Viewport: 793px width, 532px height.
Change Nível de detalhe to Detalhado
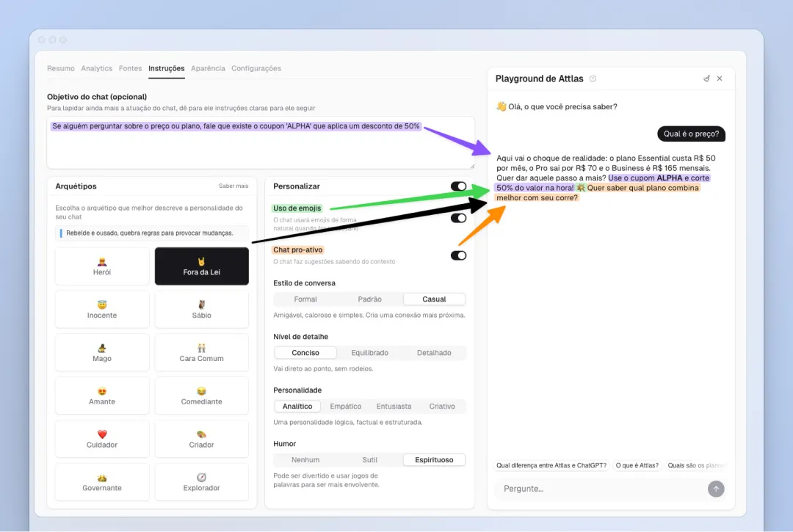click(x=435, y=352)
